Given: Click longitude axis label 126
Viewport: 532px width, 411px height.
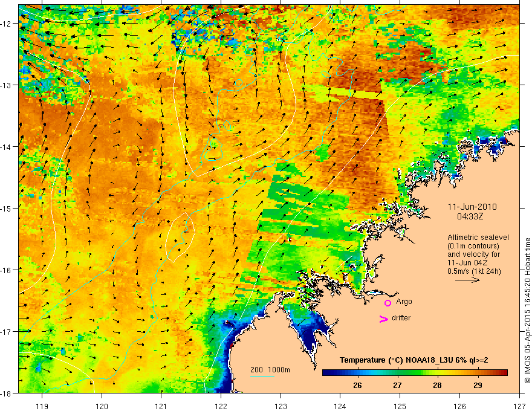Looking at the screenshot, I should tap(459, 406).
